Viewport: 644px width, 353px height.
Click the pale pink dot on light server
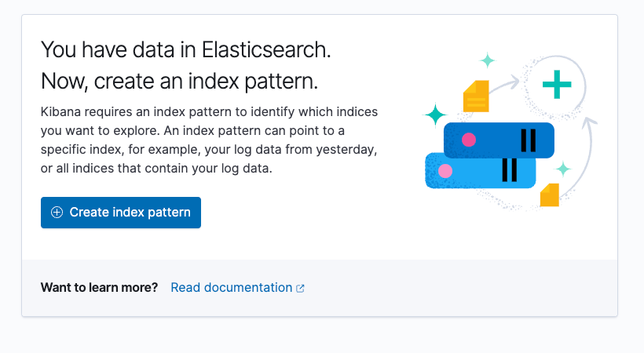pyautogui.click(x=445, y=171)
